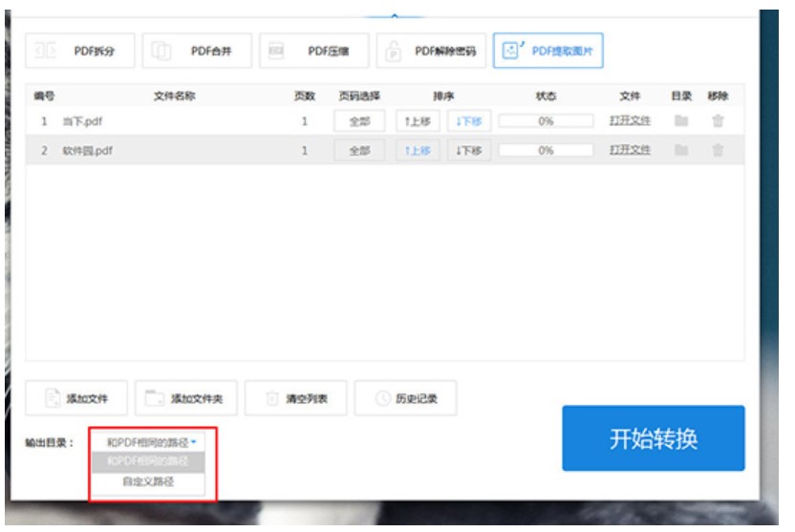This screenshot has height=532, width=795.
Task: Open the folder icon for 软件园.pdf
Action: (681, 151)
